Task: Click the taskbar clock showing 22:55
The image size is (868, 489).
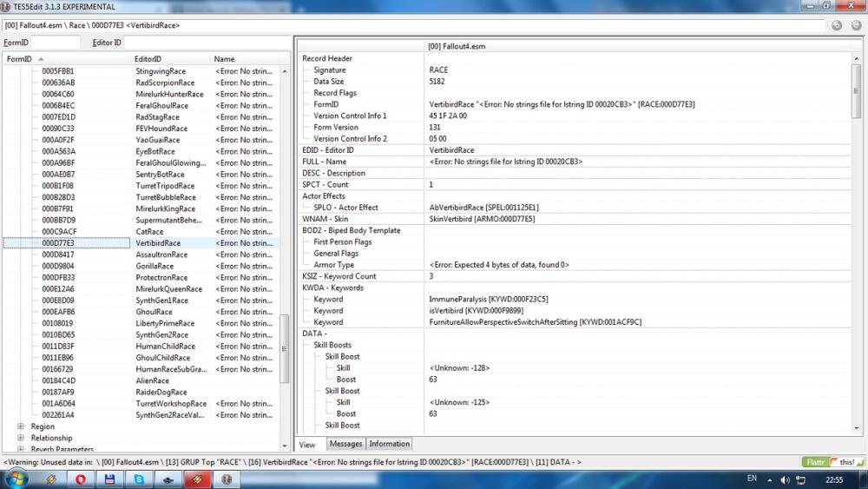Action: tap(833, 479)
